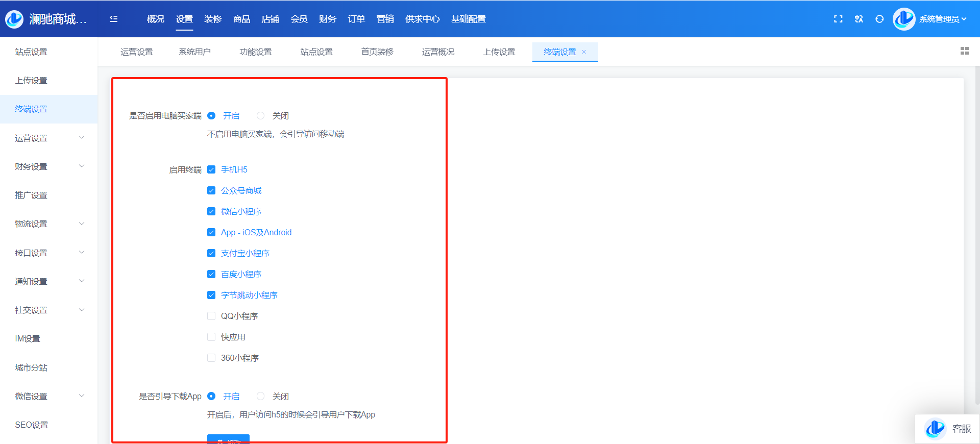
Task: Click the refresh icon in header
Action: [879, 19]
